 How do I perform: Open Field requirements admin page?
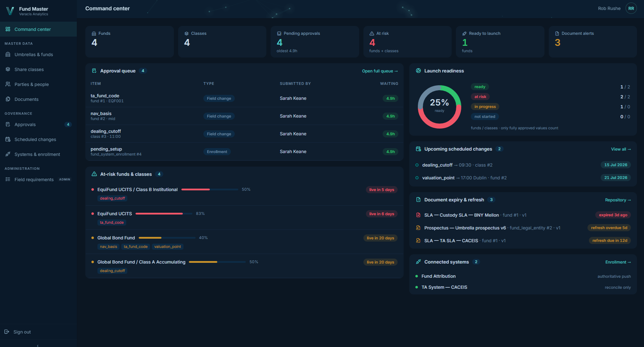[x=38, y=179]
